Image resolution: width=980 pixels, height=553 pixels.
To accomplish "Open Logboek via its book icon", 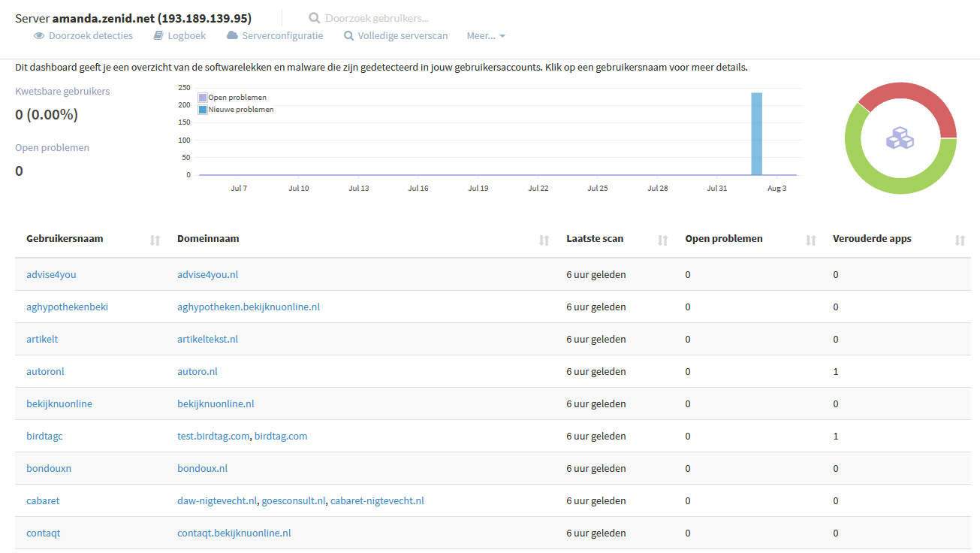I will click(x=158, y=35).
